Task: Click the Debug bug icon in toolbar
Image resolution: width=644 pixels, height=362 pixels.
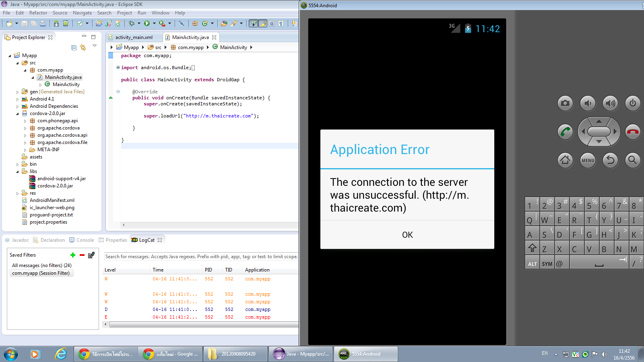Action: point(132,24)
